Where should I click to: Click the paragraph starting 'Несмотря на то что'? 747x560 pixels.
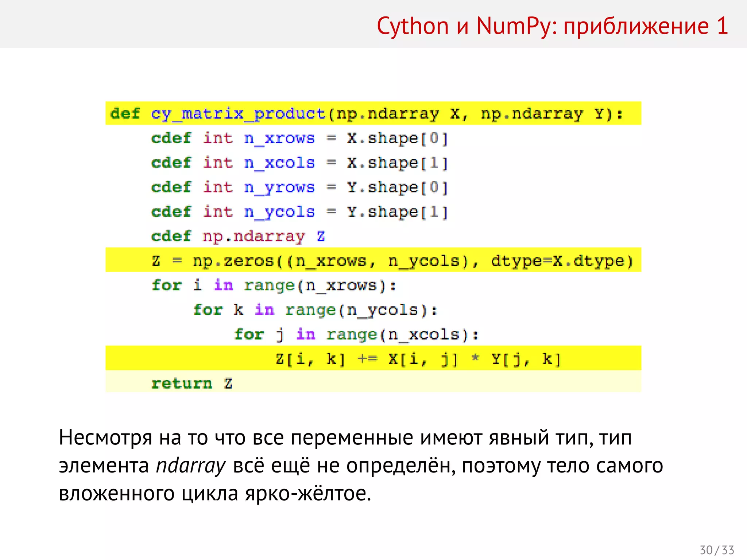pos(361,466)
